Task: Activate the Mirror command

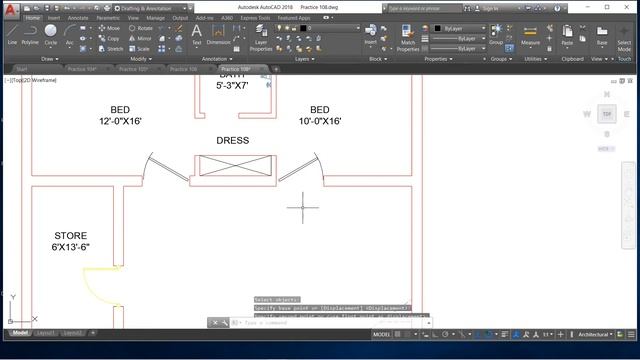Action: click(140, 38)
